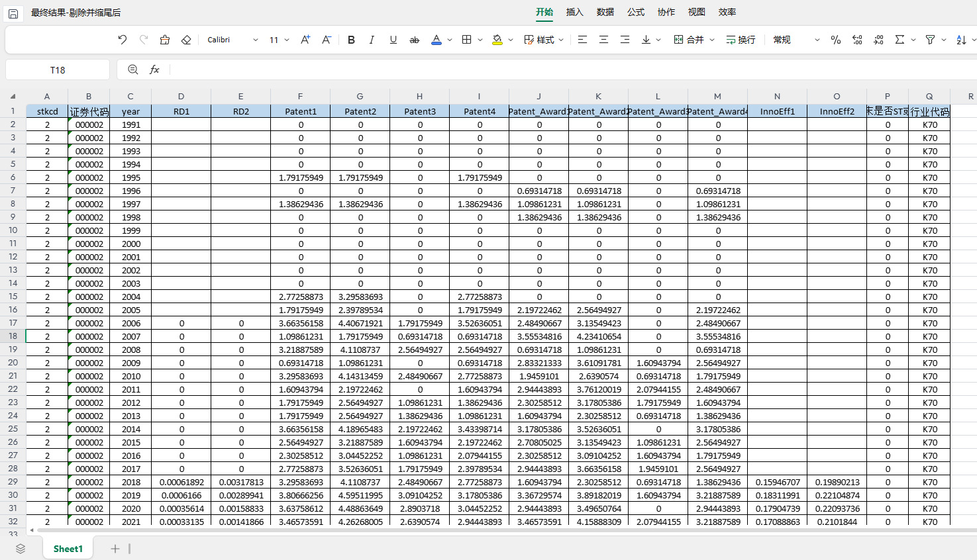Open the 视图 tab
The width and height of the screenshot is (977, 560).
[x=697, y=12]
